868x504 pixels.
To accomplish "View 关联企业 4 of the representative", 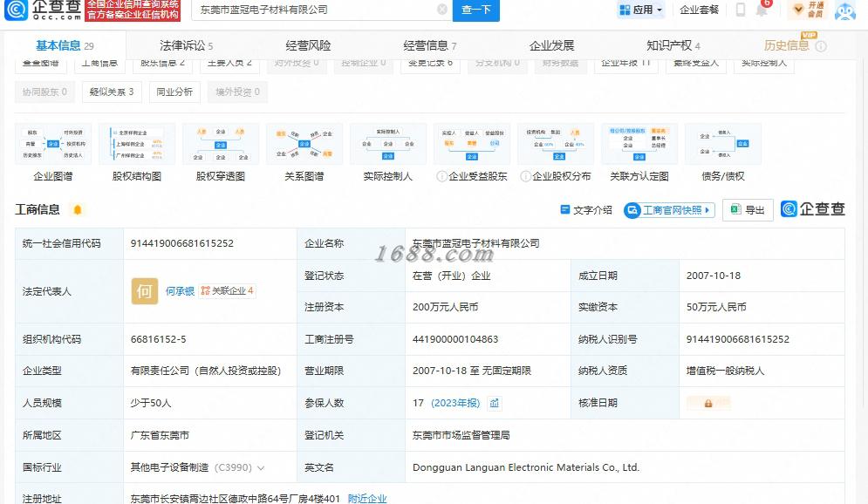I will 227,291.
